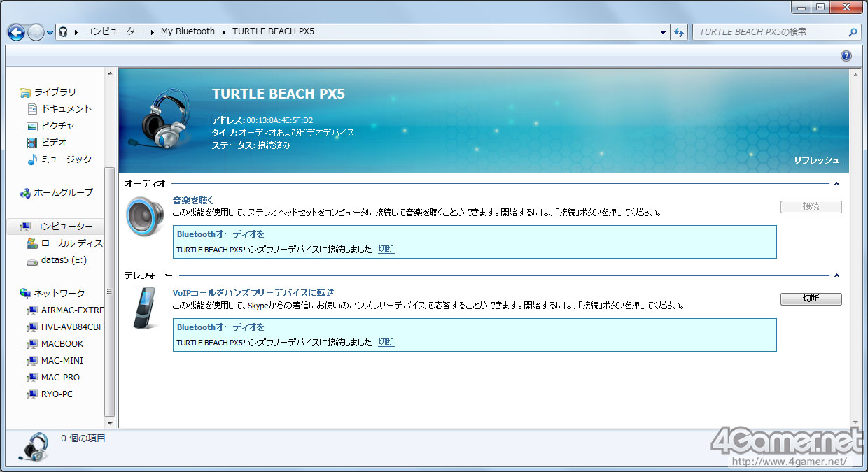Viewport: 868px width, 472px height.
Task: Open the blue Help question mark
Action: [x=846, y=56]
